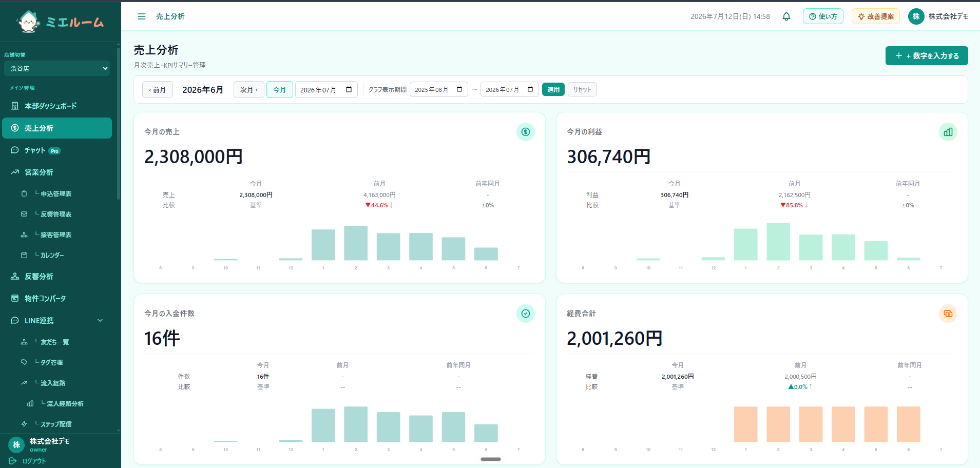The image size is (980, 468).
Task: Click the ミエルーム logo
Action: click(60, 22)
